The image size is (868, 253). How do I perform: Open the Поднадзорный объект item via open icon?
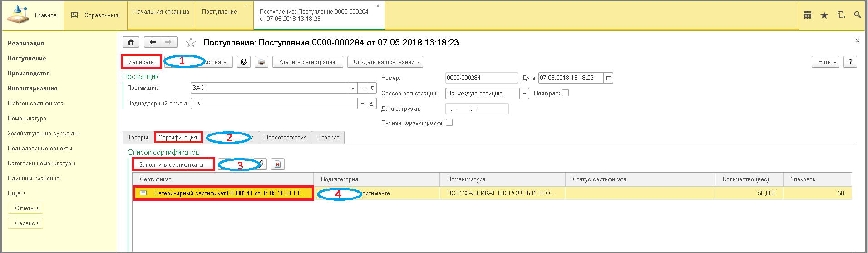pyautogui.click(x=372, y=104)
